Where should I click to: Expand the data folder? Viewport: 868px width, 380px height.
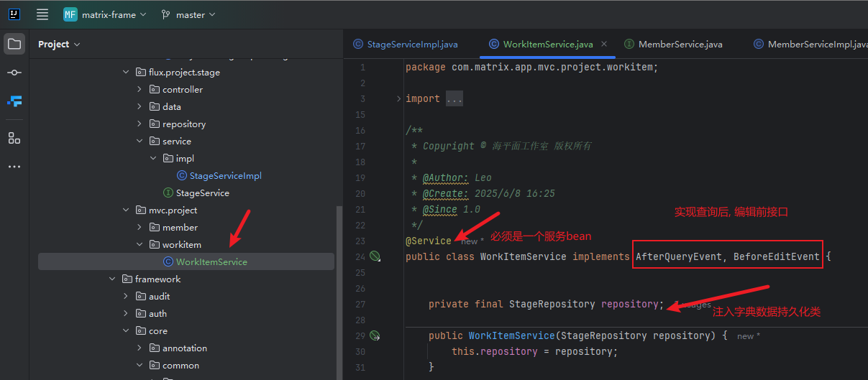140,107
